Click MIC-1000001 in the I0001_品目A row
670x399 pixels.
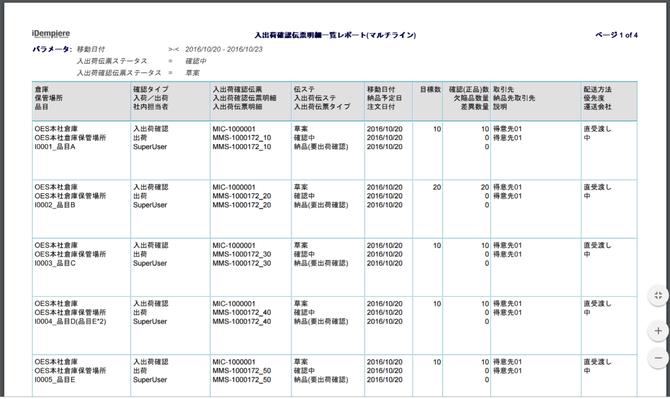coord(234,129)
